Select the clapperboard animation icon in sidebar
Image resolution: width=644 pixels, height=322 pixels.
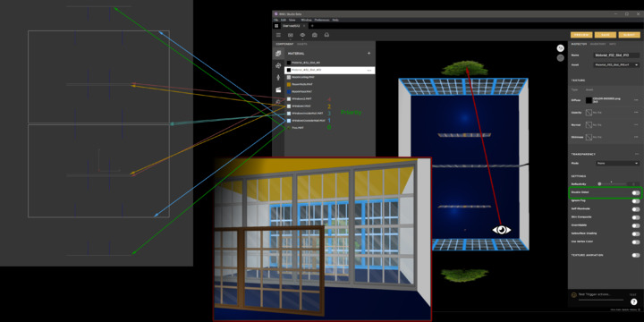click(278, 89)
